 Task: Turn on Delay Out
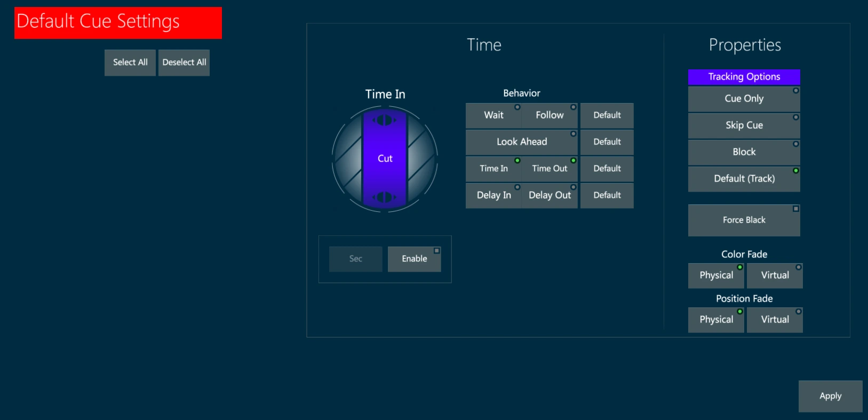tap(550, 195)
